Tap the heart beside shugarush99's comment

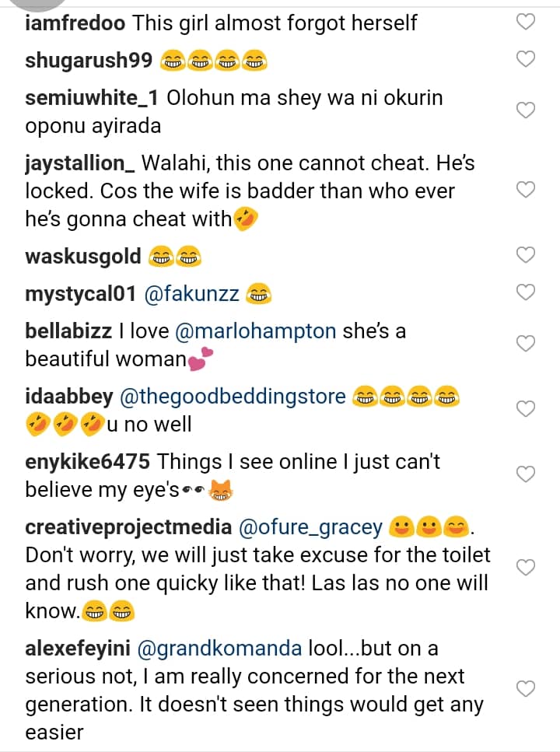pos(527,58)
